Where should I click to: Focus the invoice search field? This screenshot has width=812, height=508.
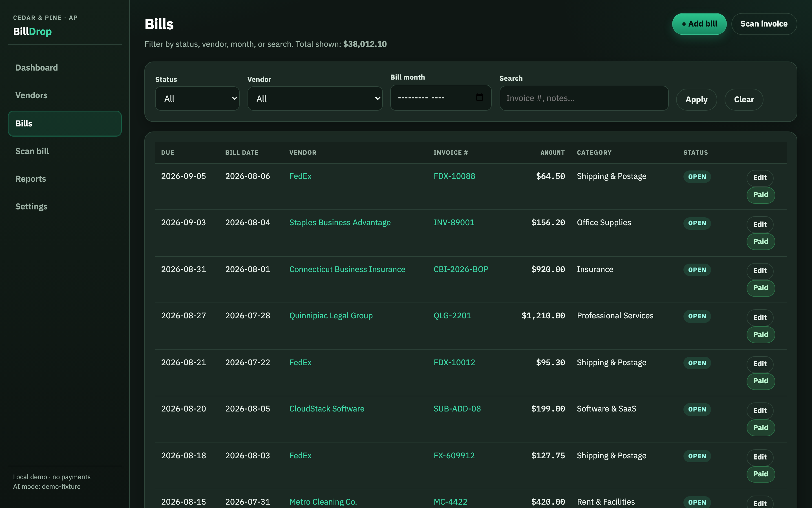coord(584,98)
